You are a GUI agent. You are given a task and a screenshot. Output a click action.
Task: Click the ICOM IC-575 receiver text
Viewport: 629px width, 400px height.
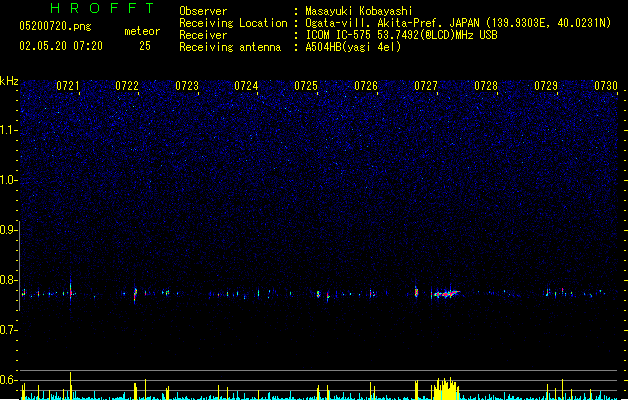402,35
